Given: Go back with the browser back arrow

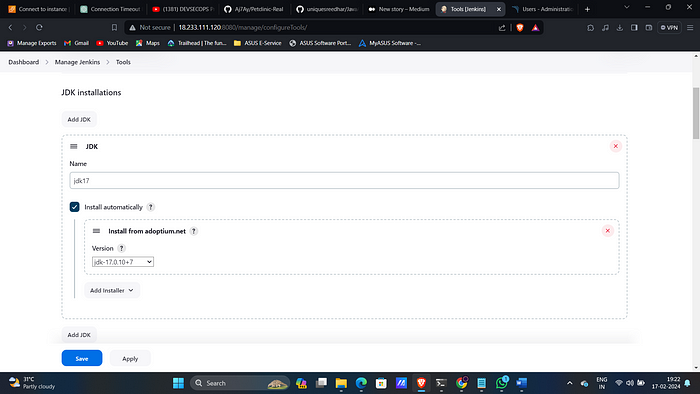Looking at the screenshot, I should (x=10, y=28).
